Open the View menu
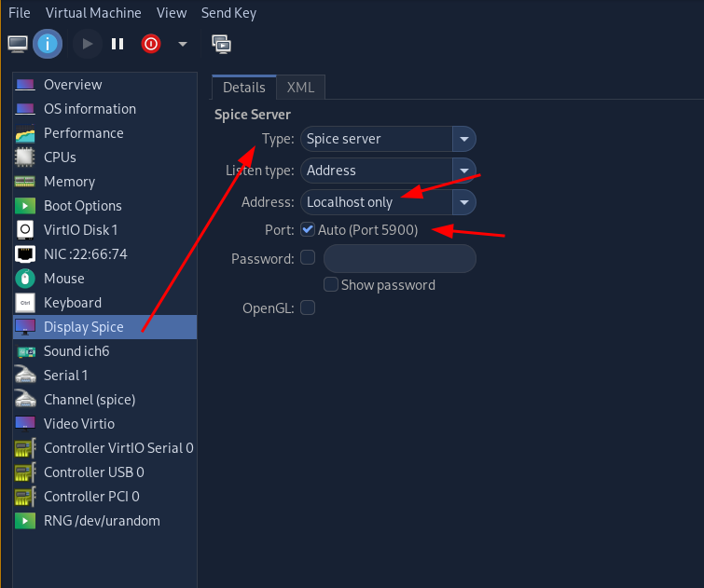 point(172,13)
